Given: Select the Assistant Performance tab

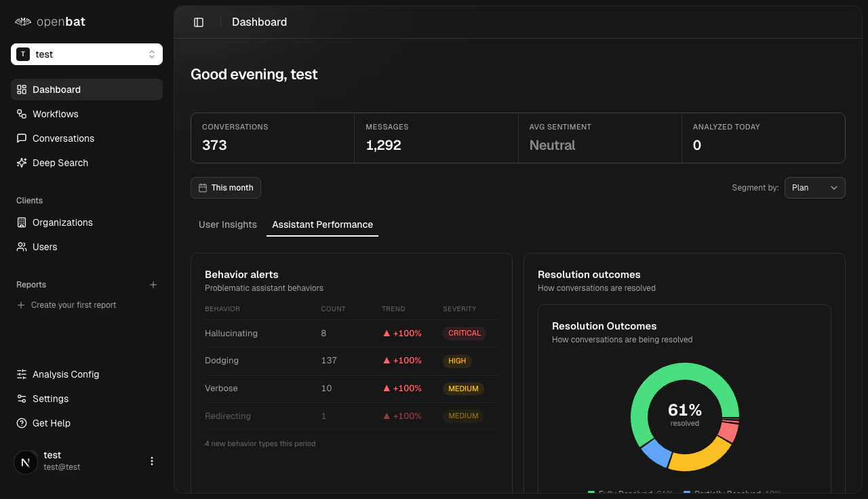Looking at the screenshot, I should (322, 224).
